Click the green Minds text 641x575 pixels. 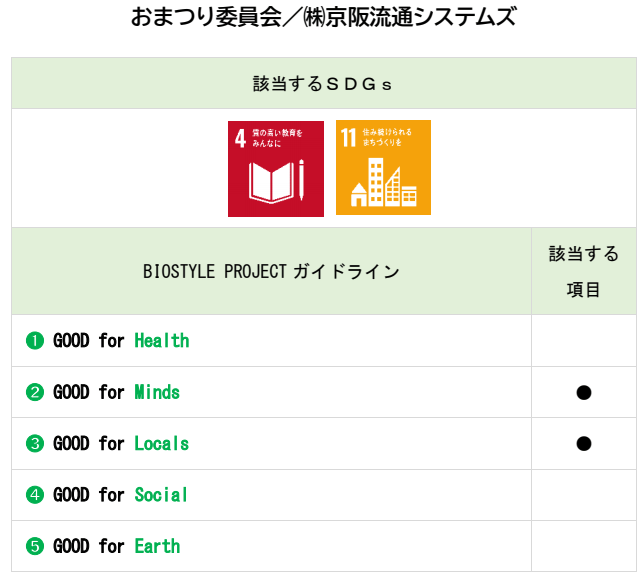(x=157, y=392)
